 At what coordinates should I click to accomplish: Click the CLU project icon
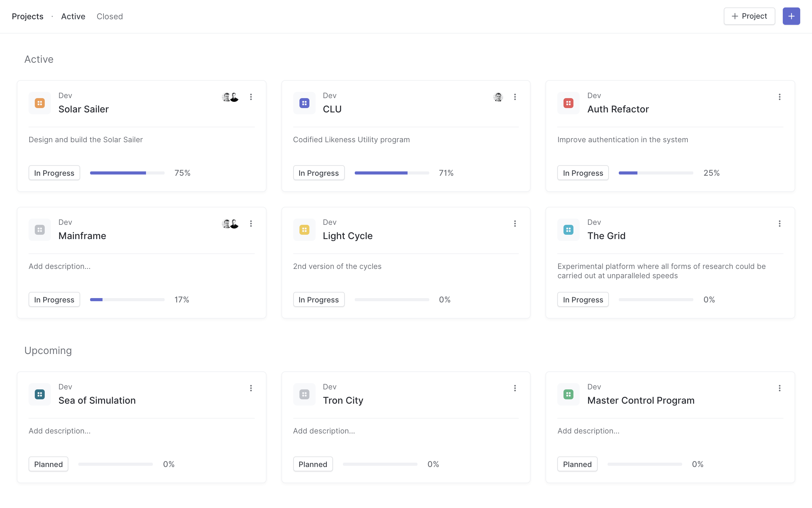pos(304,103)
